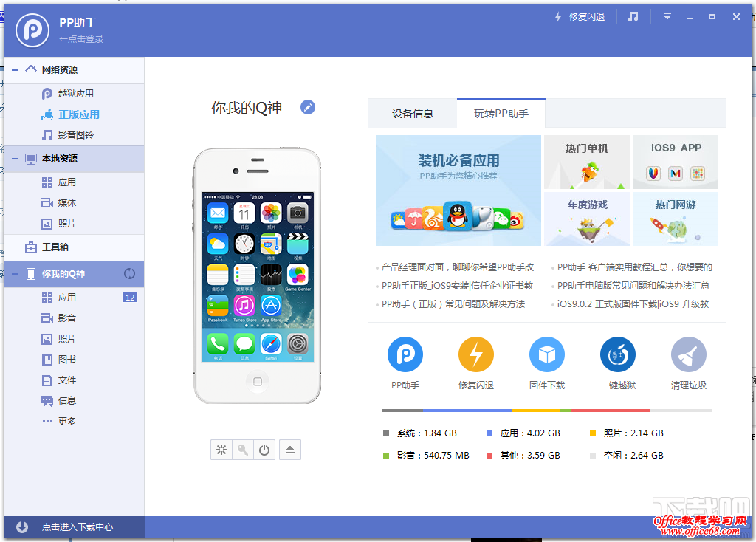This screenshot has height=542, width=756.
Task: Click the 清理垃圾 broom icon
Action: click(x=689, y=354)
